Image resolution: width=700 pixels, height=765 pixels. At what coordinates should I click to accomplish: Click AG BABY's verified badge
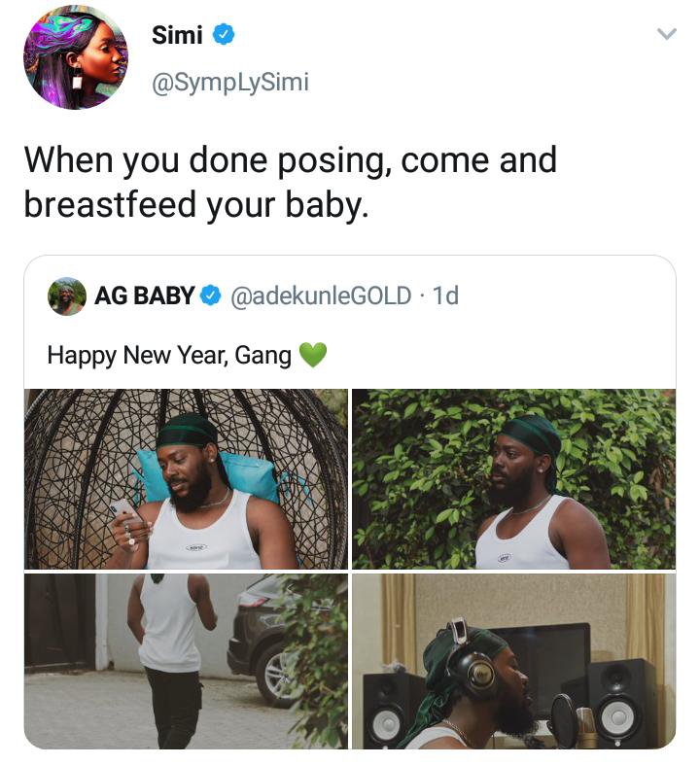point(211,296)
